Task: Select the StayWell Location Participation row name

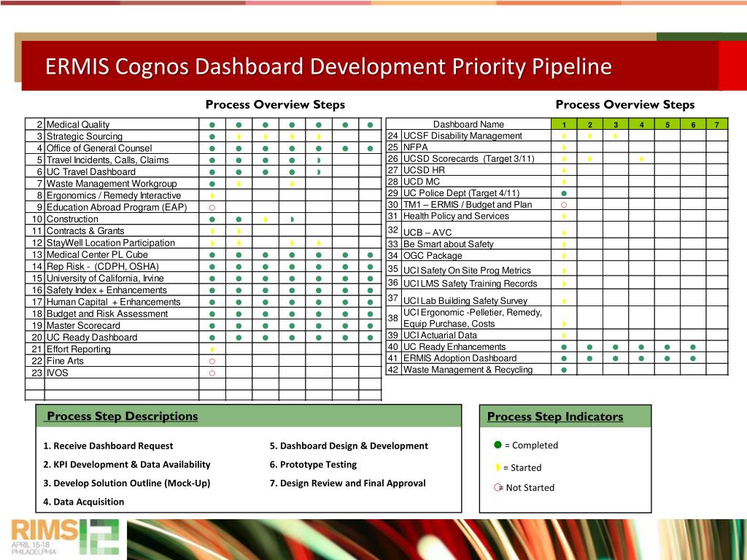Action: [111, 243]
